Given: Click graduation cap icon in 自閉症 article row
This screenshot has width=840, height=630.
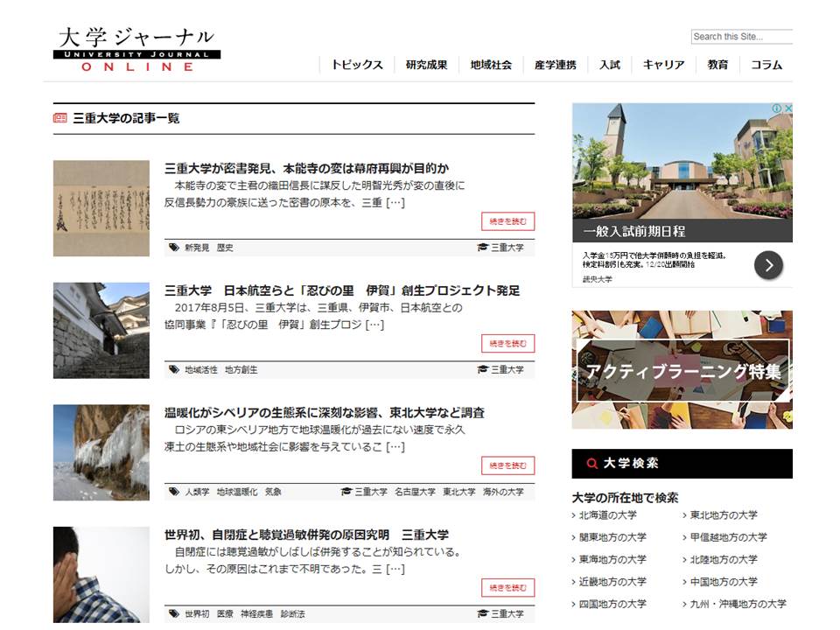Looking at the screenshot, I should click(483, 614).
